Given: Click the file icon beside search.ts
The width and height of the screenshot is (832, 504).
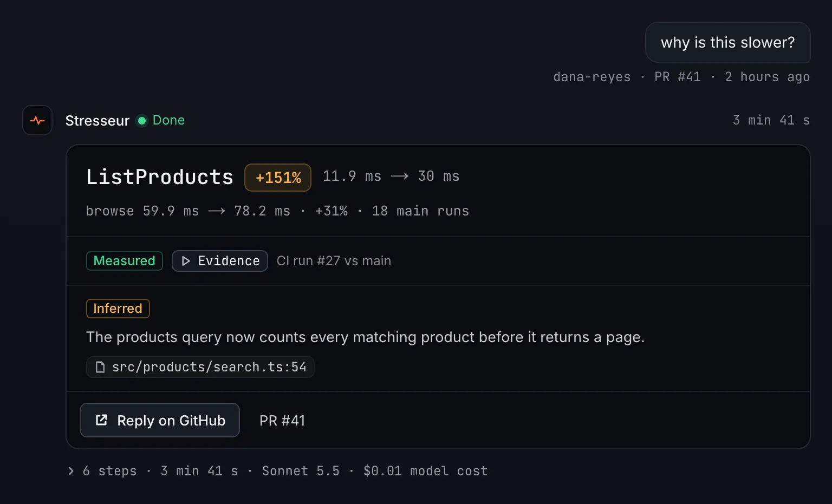Looking at the screenshot, I should point(100,367).
